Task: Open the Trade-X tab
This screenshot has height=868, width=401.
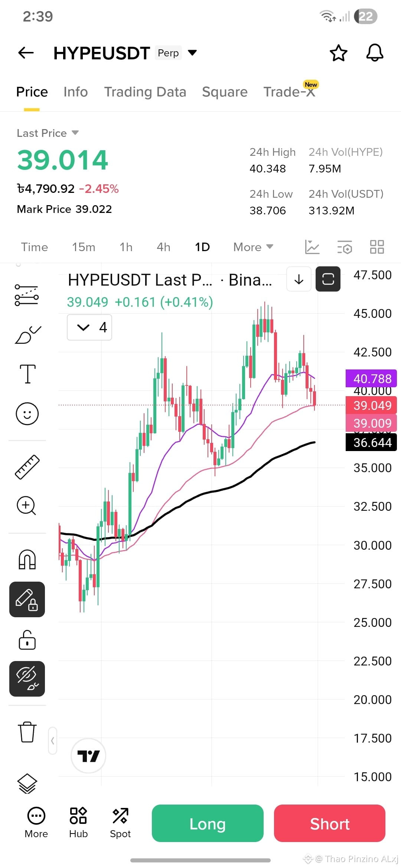Action: pos(290,92)
